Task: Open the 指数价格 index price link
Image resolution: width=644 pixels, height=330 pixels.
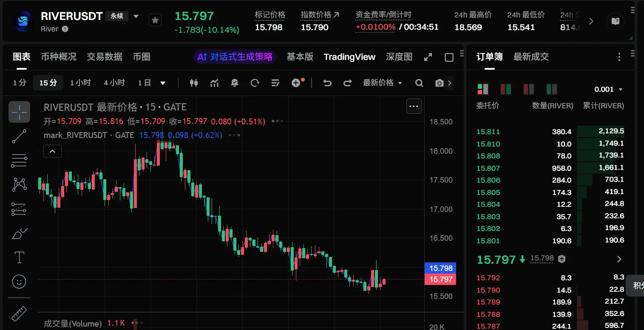Action: [x=320, y=15]
